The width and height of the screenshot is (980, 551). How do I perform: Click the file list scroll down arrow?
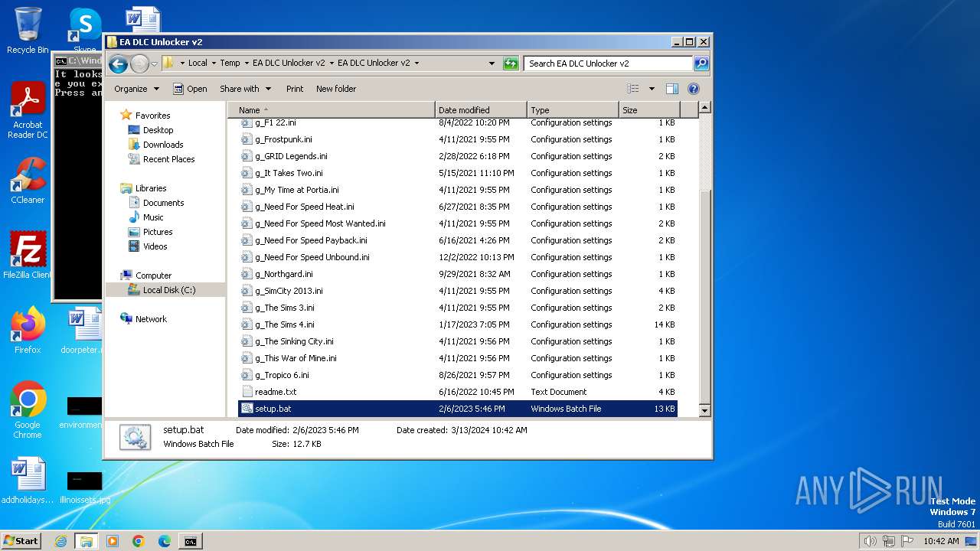pos(705,411)
